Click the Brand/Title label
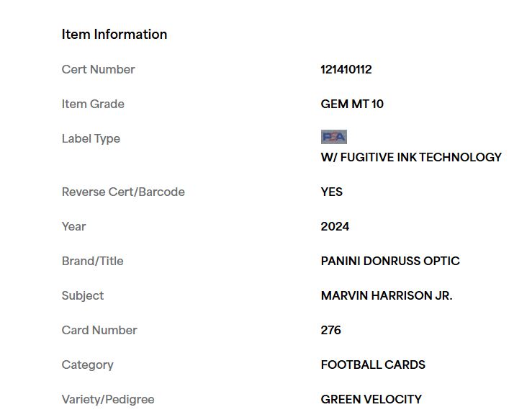Viewport: 527px width, 420px height. pos(92,261)
